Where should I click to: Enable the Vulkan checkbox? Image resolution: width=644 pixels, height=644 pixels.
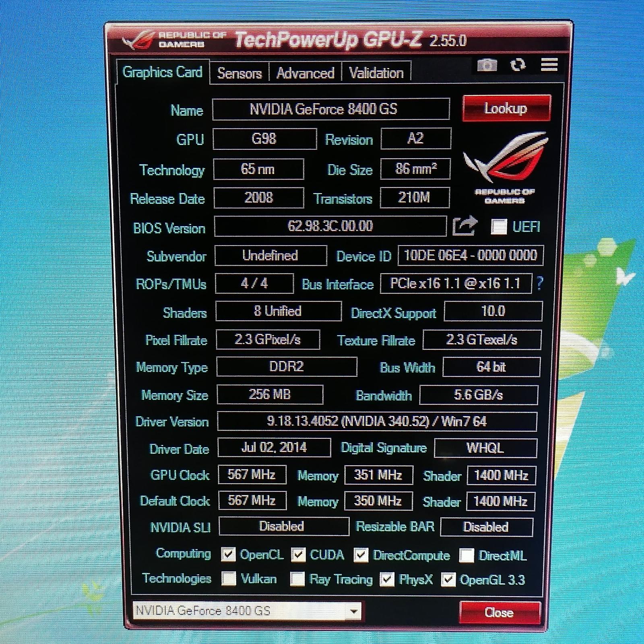click(229, 579)
